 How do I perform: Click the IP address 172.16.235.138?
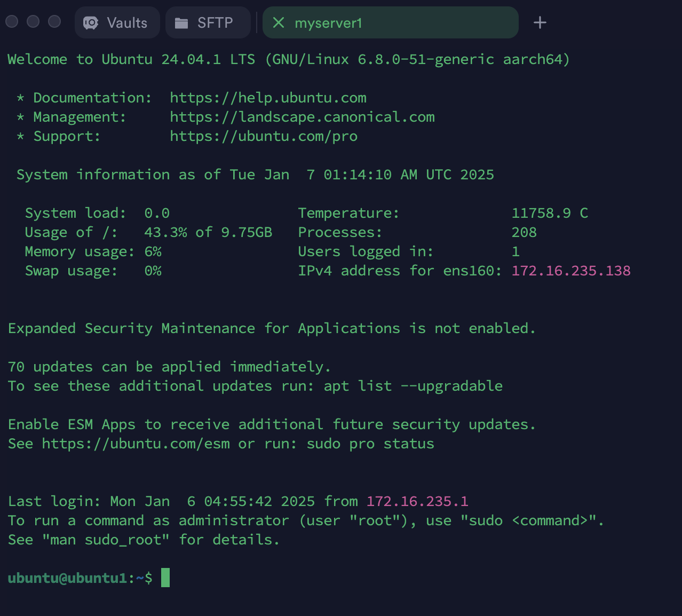571,271
